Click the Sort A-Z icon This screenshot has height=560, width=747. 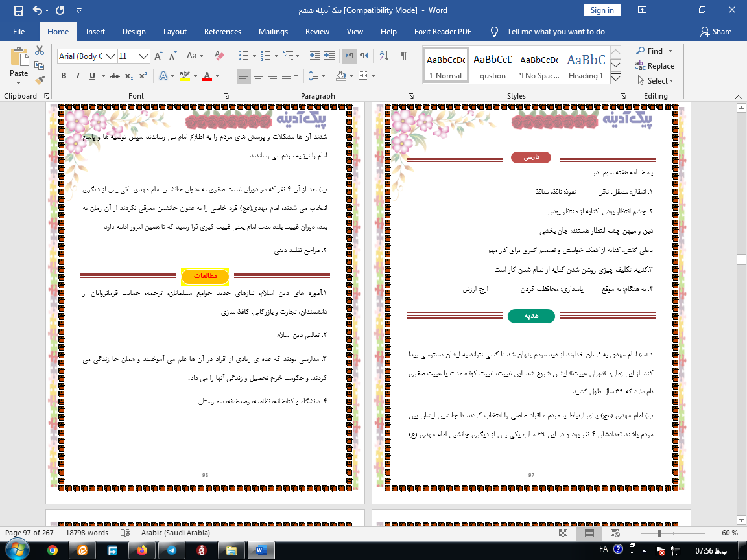(x=383, y=56)
